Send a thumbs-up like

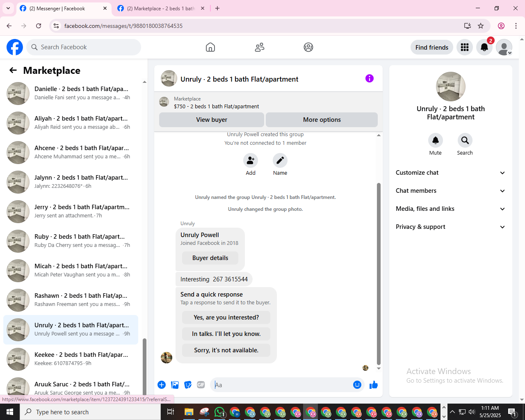[x=374, y=385]
